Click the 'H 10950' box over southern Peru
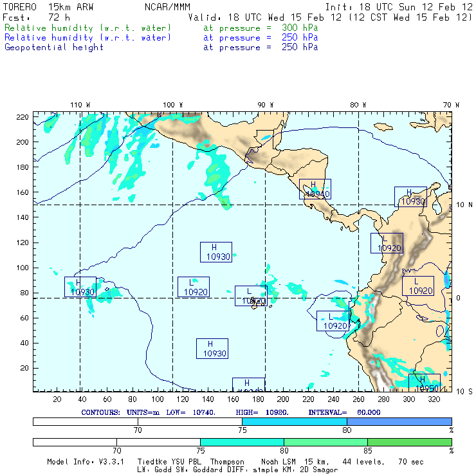Screen dimensions: 476x476 click(425, 383)
